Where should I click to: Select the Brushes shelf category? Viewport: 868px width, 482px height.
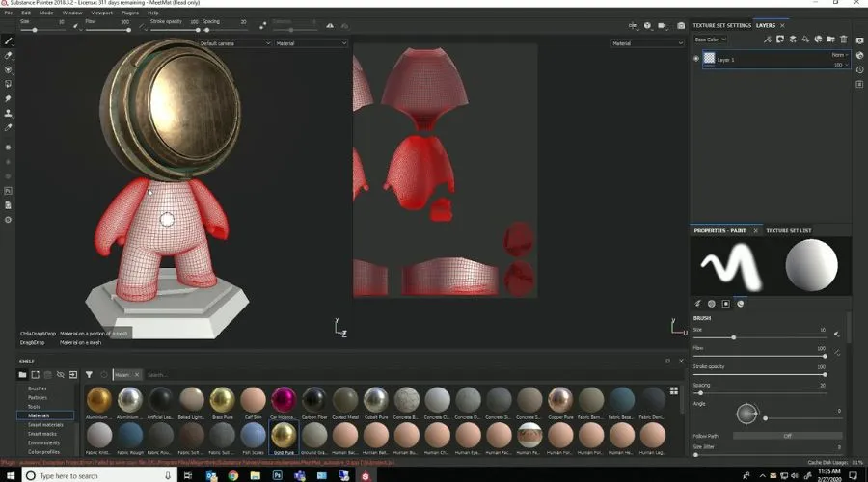click(x=38, y=388)
